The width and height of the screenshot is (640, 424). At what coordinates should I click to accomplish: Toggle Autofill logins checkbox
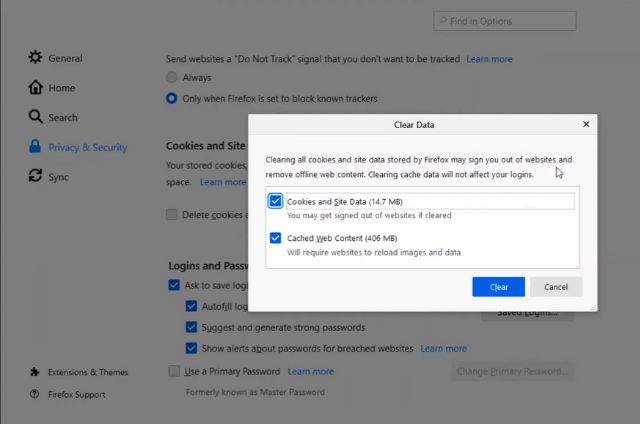point(191,306)
